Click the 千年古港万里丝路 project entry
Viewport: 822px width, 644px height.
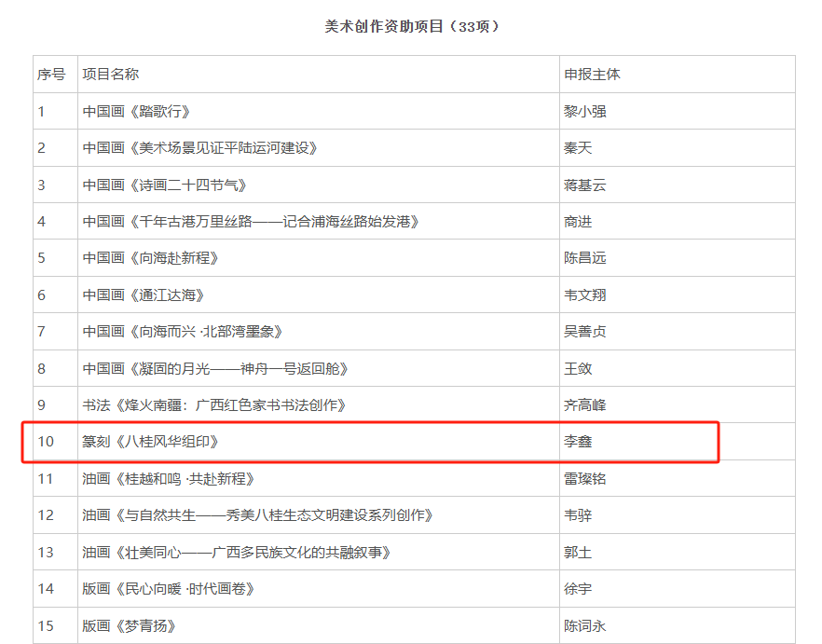(x=251, y=222)
